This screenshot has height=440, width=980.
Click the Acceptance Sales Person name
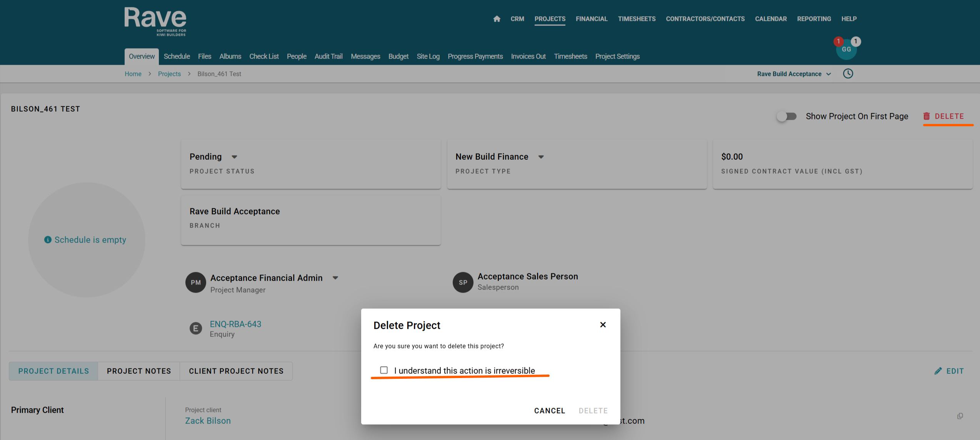point(528,276)
